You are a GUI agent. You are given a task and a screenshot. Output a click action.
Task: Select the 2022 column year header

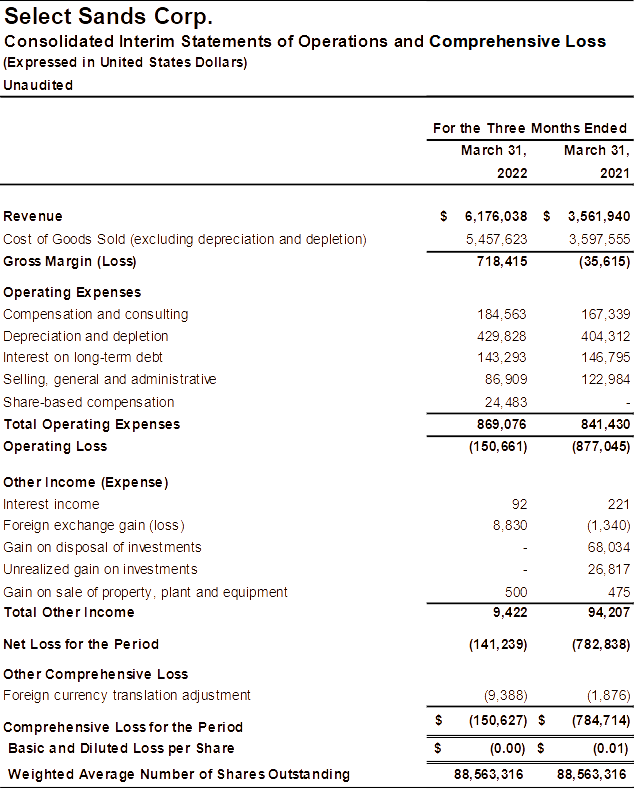click(512, 173)
